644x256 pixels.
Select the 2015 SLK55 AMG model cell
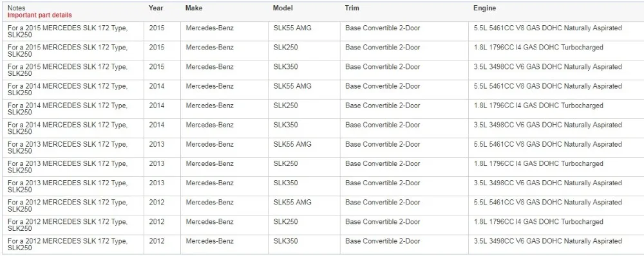[304, 31]
